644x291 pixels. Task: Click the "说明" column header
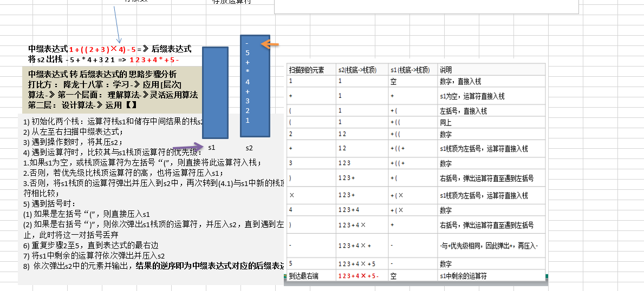[446, 70]
